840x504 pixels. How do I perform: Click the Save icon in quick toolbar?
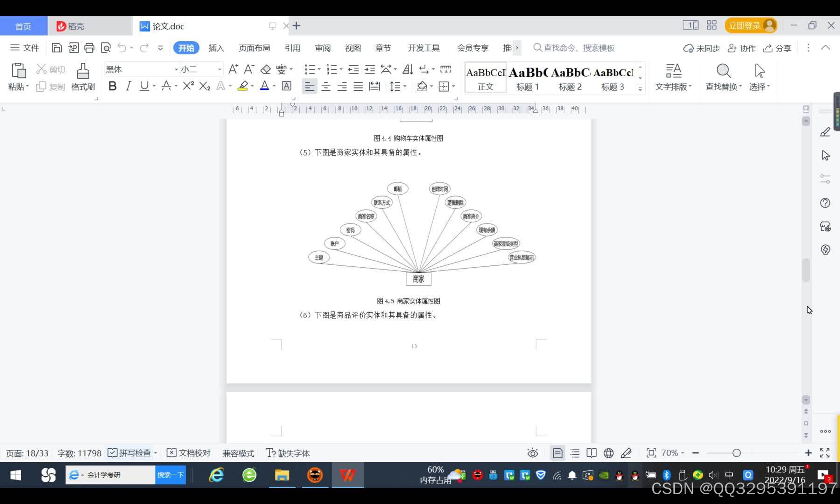click(56, 48)
